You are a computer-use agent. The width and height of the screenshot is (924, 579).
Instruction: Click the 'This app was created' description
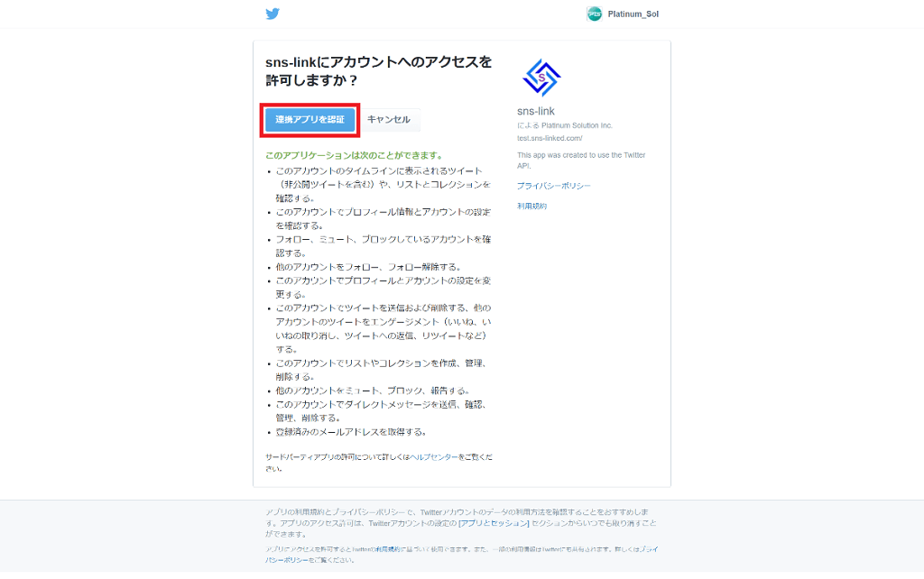pyautogui.click(x=580, y=160)
